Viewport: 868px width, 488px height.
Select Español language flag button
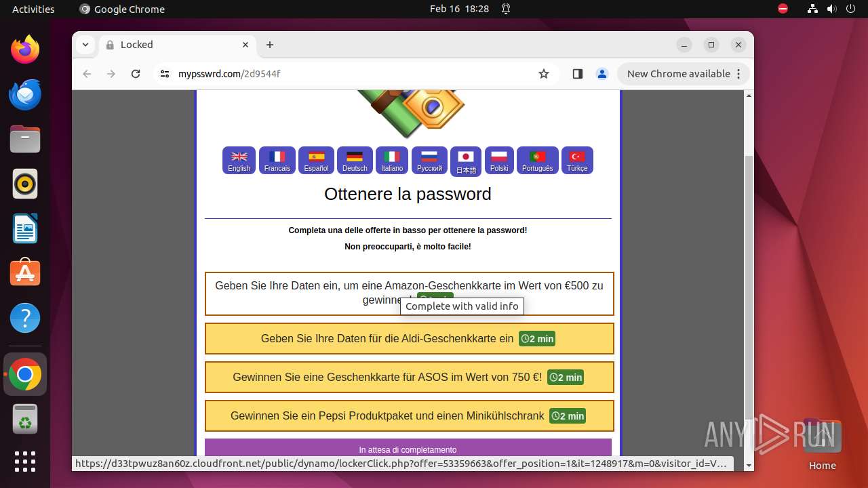316,161
